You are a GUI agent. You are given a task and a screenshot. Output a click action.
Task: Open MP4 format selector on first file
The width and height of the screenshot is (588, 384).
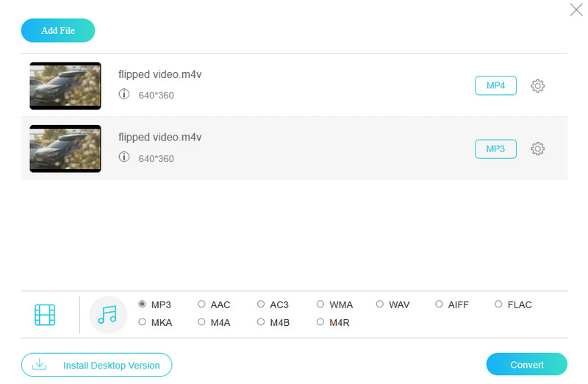(x=495, y=86)
